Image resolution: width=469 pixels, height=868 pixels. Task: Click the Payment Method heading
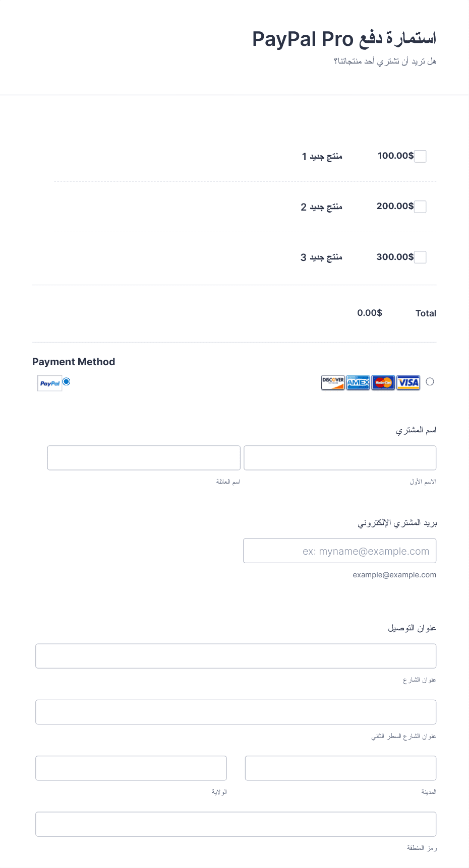click(x=74, y=362)
